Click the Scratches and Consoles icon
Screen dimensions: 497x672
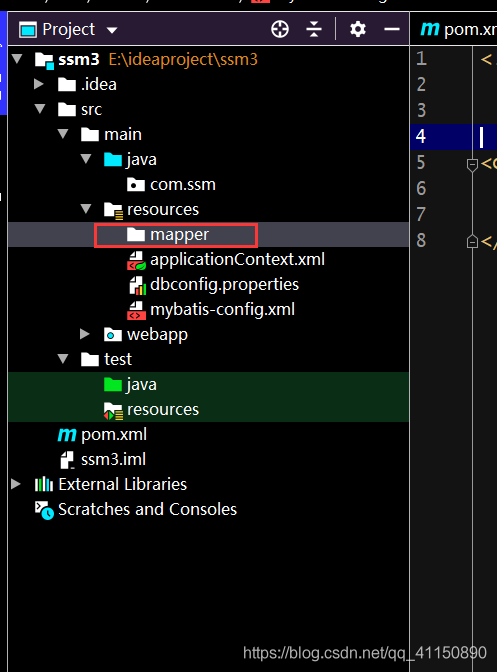[44, 510]
